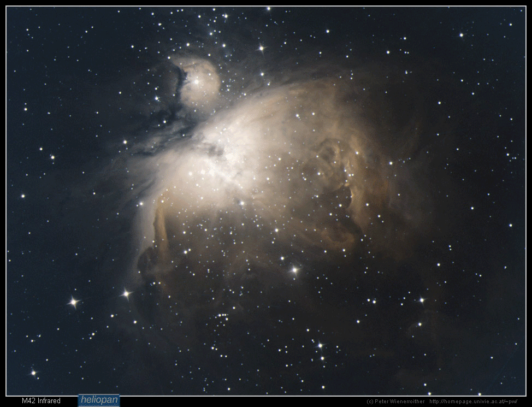Click the heliopan logo
532x407 pixels.
(x=99, y=400)
